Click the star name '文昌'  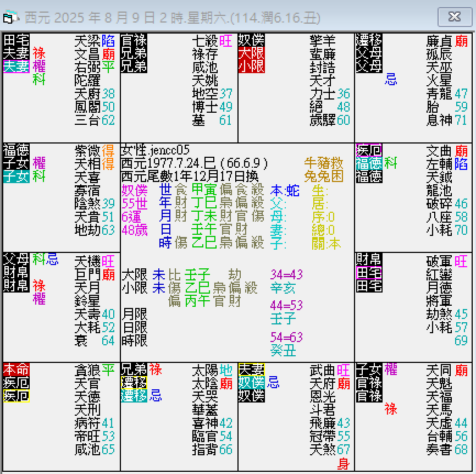(87, 54)
